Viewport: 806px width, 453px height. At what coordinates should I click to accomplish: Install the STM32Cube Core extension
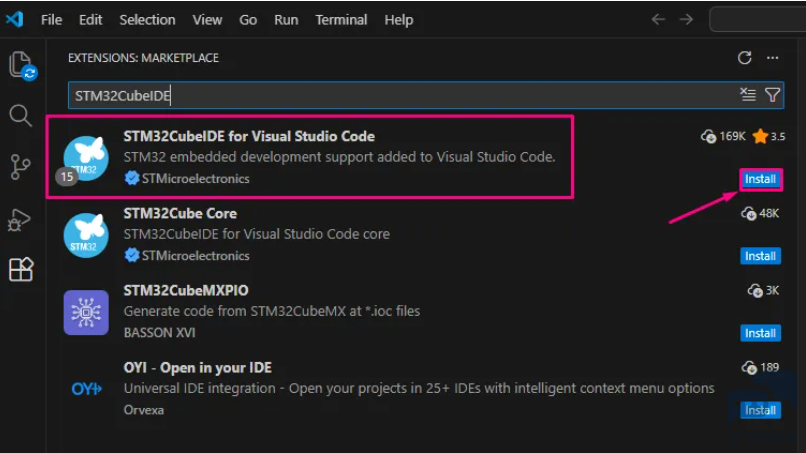click(x=760, y=256)
